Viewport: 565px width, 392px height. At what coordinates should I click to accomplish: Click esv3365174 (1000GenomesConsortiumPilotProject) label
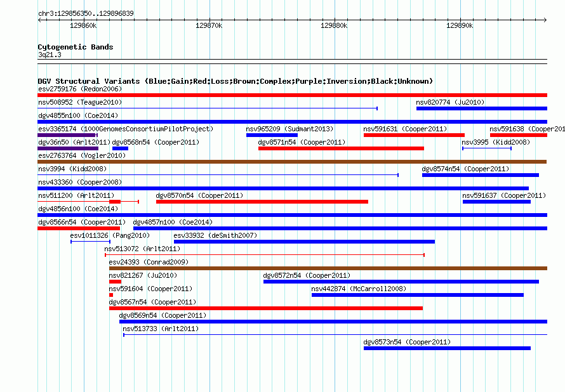tap(126, 129)
